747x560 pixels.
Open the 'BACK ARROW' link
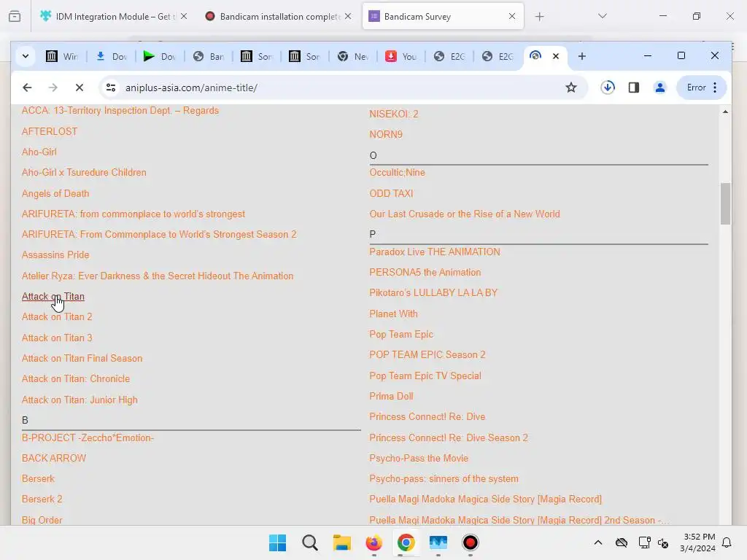pos(54,458)
